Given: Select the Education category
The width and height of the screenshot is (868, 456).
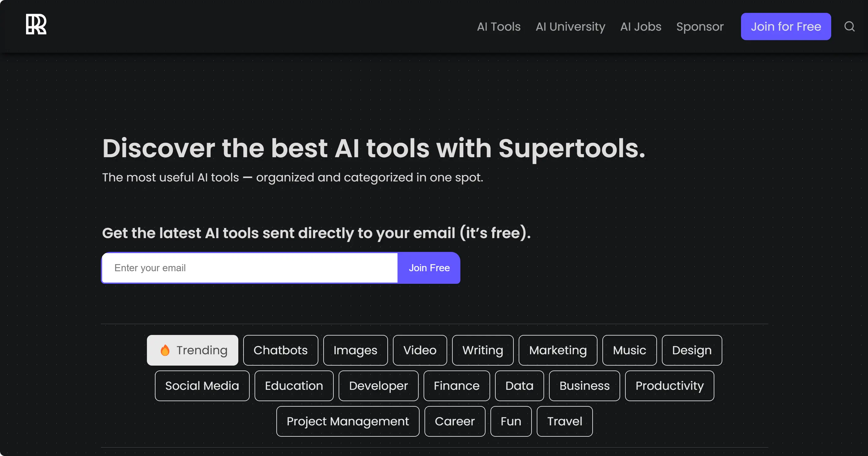Looking at the screenshot, I should click(294, 386).
